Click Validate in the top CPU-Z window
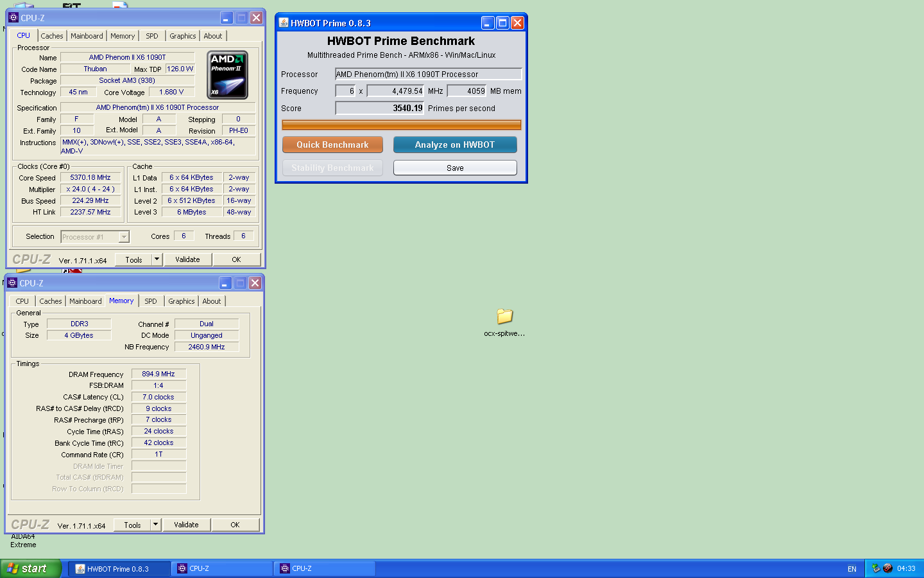This screenshot has width=924, height=578. pos(187,259)
